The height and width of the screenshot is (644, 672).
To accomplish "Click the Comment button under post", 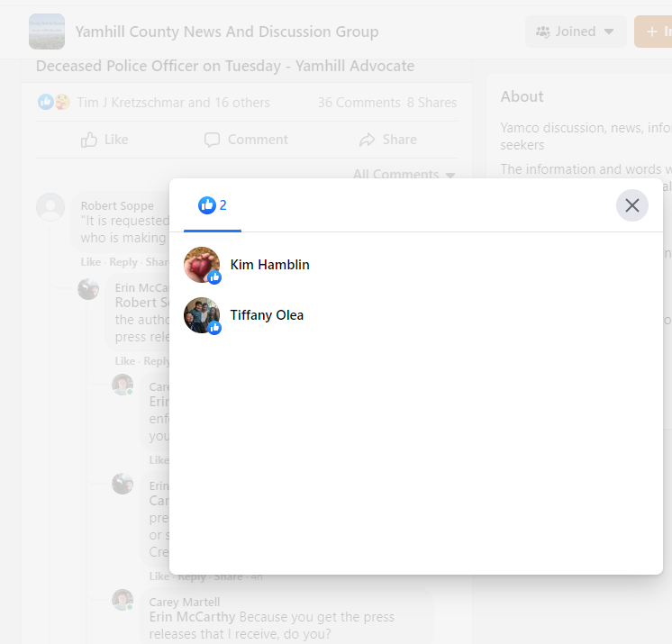I will [x=246, y=140].
